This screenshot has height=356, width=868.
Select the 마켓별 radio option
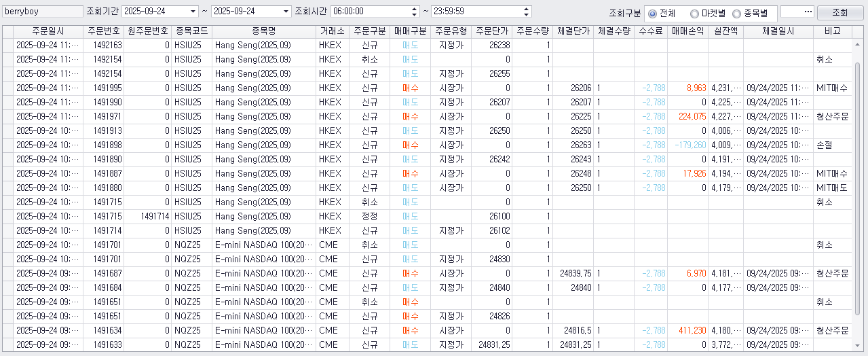pos(708,13)
